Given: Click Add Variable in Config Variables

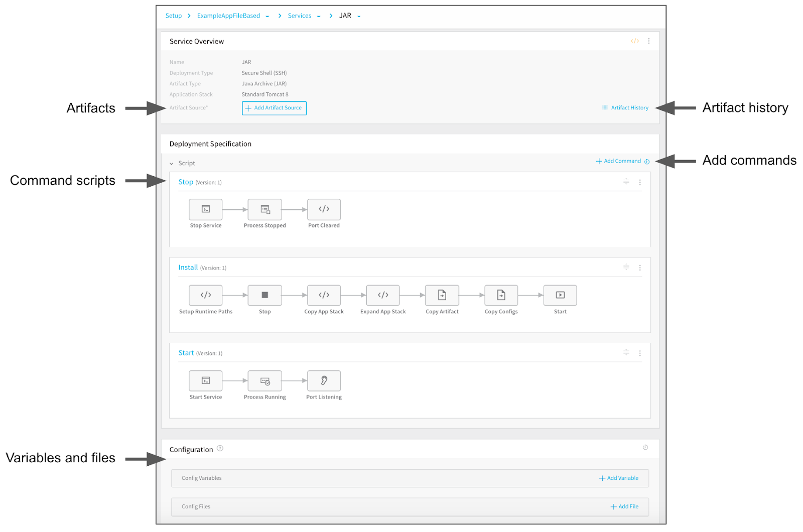Looking at the screenshot, I should [619, 478].
